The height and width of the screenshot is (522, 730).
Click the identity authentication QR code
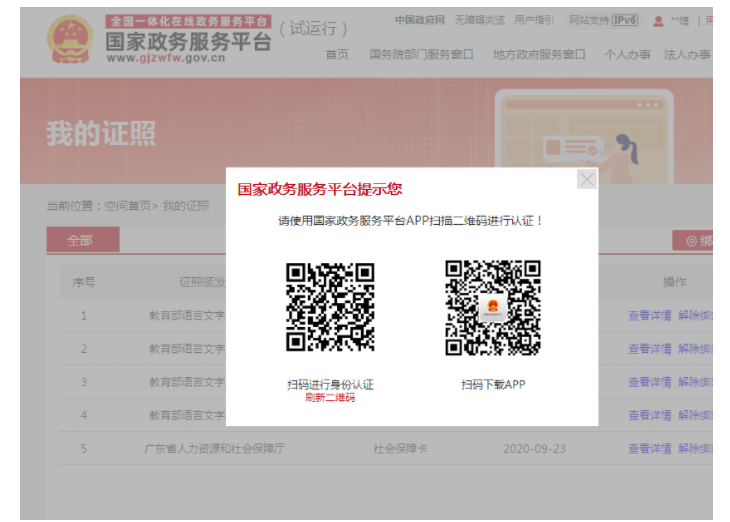330,308
